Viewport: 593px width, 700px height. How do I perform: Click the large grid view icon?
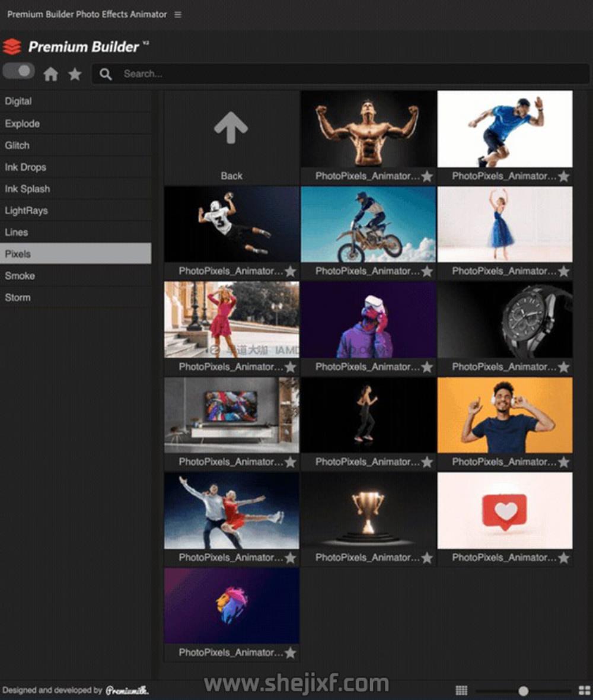pos(584,691)
